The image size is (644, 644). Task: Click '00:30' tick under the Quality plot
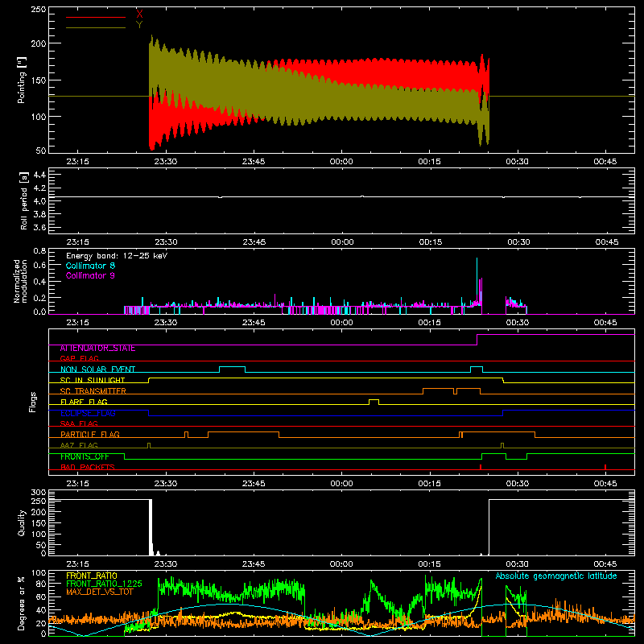click(x=517, y=564)
